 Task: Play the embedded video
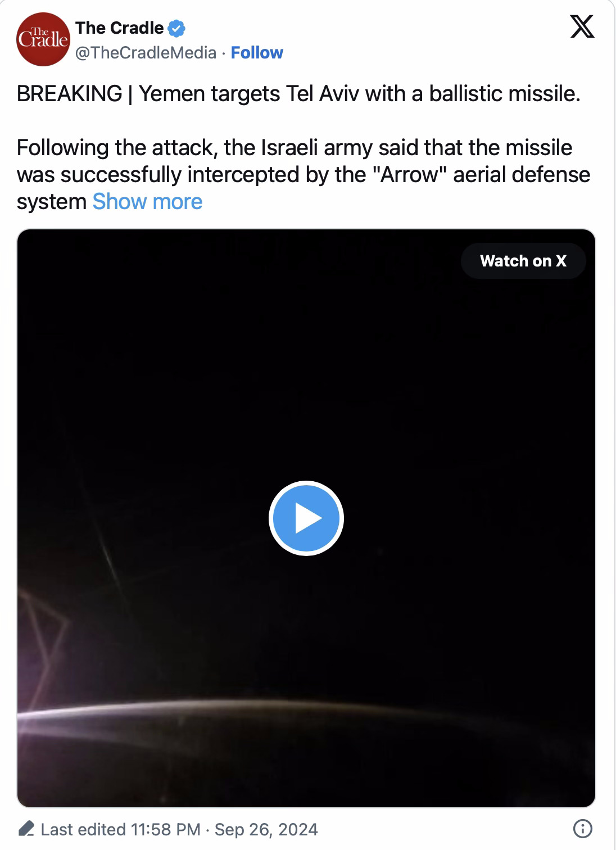click(x=306, y=518)
